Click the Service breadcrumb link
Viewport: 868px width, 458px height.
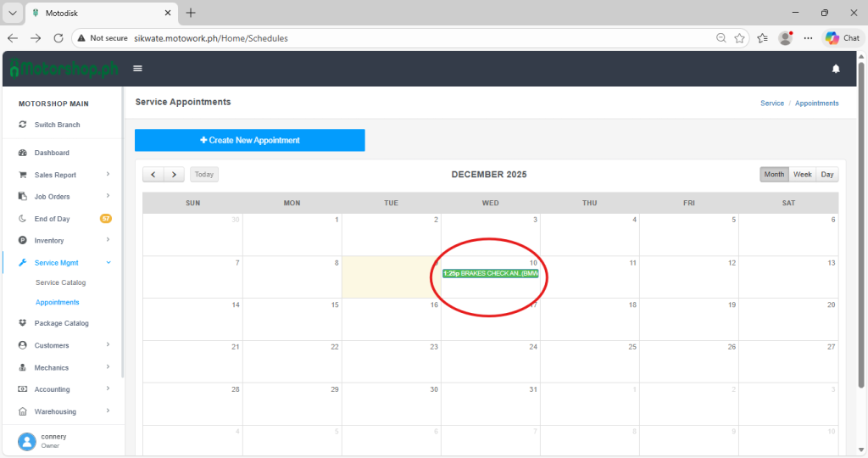click(771, 103)
